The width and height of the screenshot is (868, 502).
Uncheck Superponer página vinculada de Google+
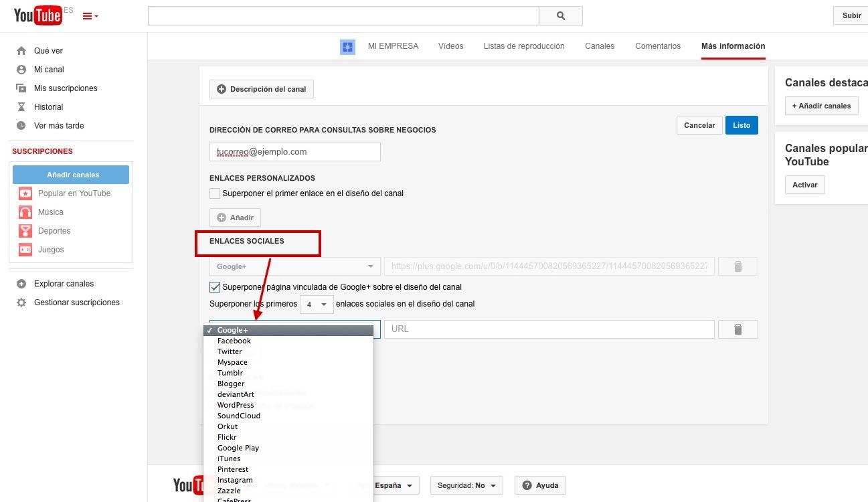click(x=215, y=287)
